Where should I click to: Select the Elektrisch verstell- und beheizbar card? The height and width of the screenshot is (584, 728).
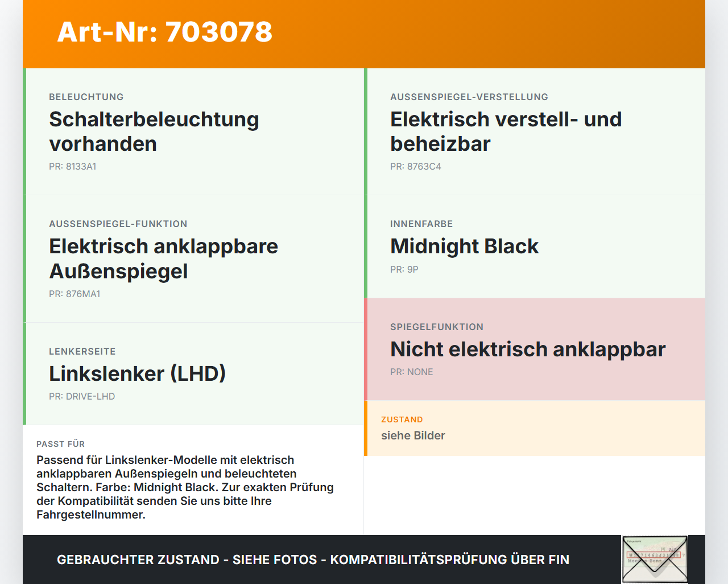click(535, 131)
